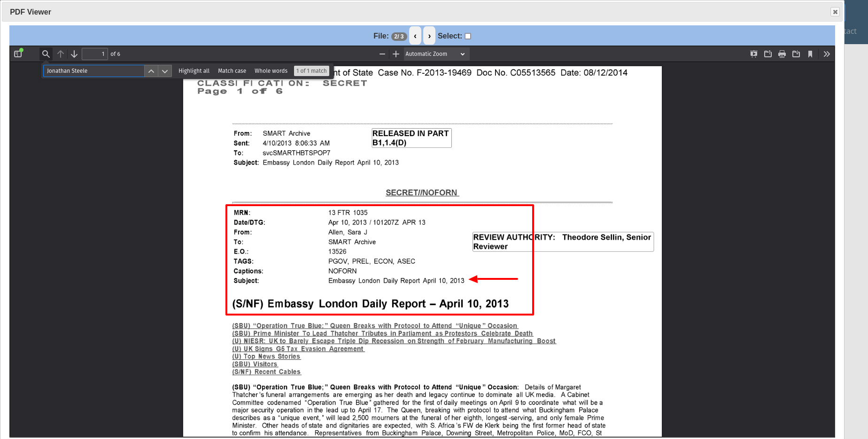Expand the tools menu chevrons
This screenshot has width=868, height=439.
pos(827,54)
